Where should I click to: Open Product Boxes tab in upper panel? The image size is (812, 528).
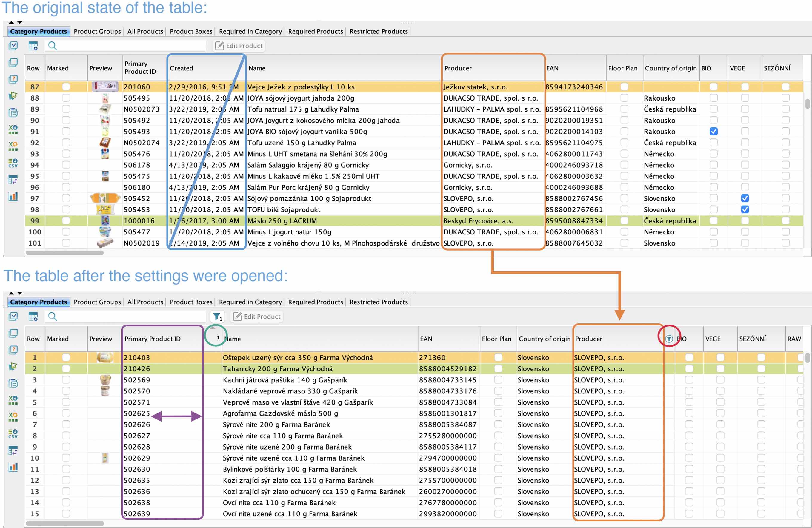pos(191,31)
